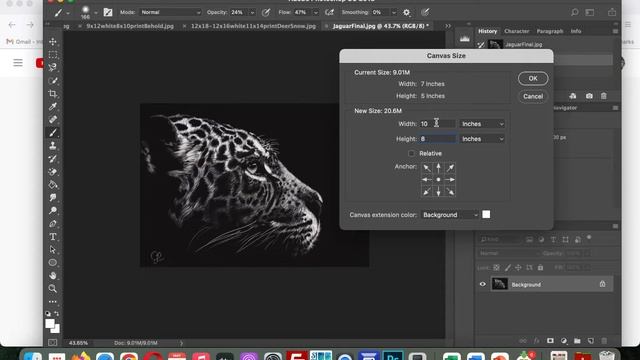640x360 pixels.
Task: Select the Rectangular Marquee tool
Action: (x=53, y=55)
